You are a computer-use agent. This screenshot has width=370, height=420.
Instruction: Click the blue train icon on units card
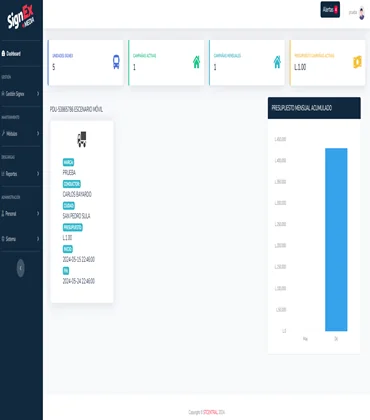pyautogui.click(x=116, y=62)
